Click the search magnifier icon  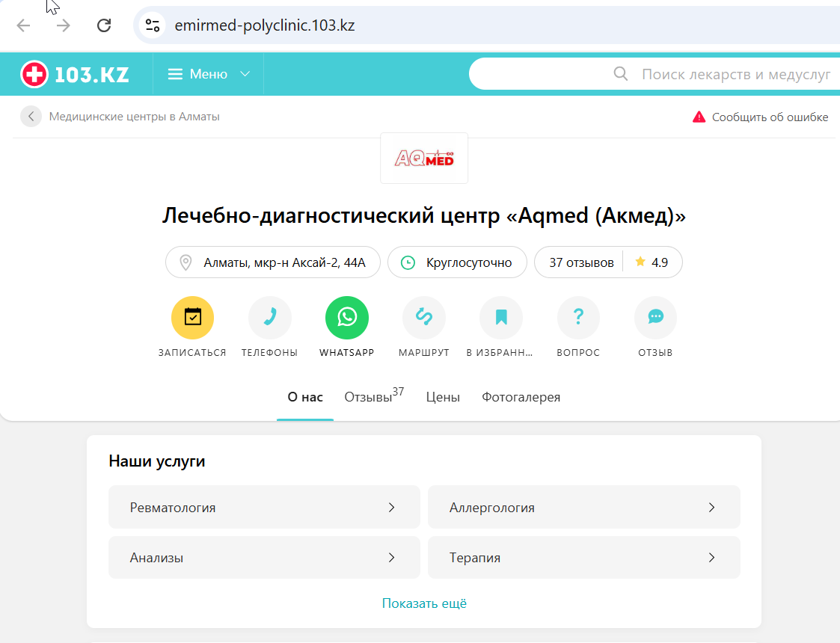tap(620, 74)
